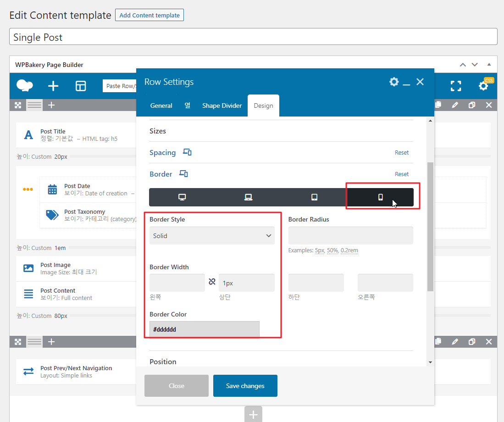Select desktop device for Border settings
Image resolution: width=504 pixels, height=422 pixels.
182,197
